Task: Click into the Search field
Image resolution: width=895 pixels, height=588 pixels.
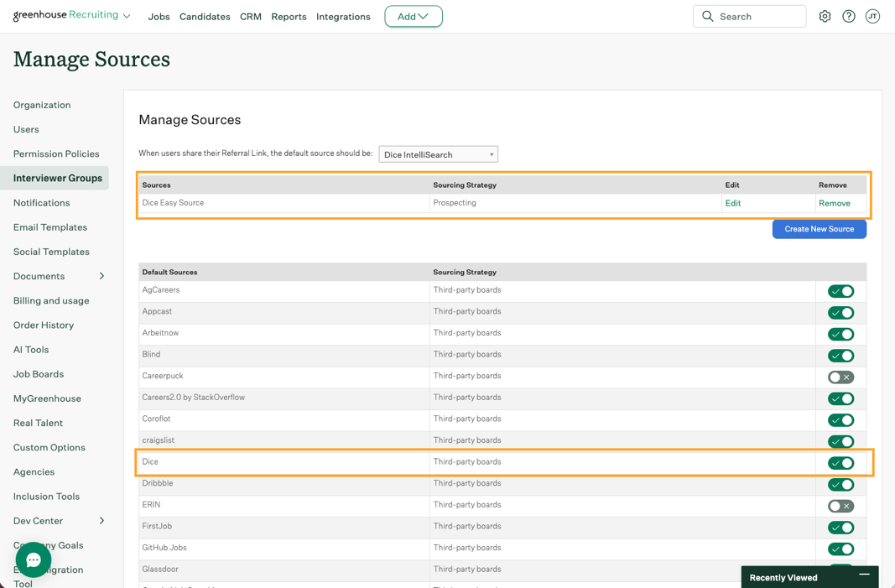Action: tap(749, 17)
